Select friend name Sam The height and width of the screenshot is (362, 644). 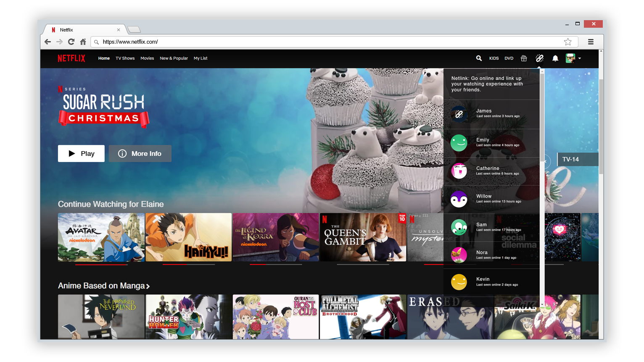point(481,225)
